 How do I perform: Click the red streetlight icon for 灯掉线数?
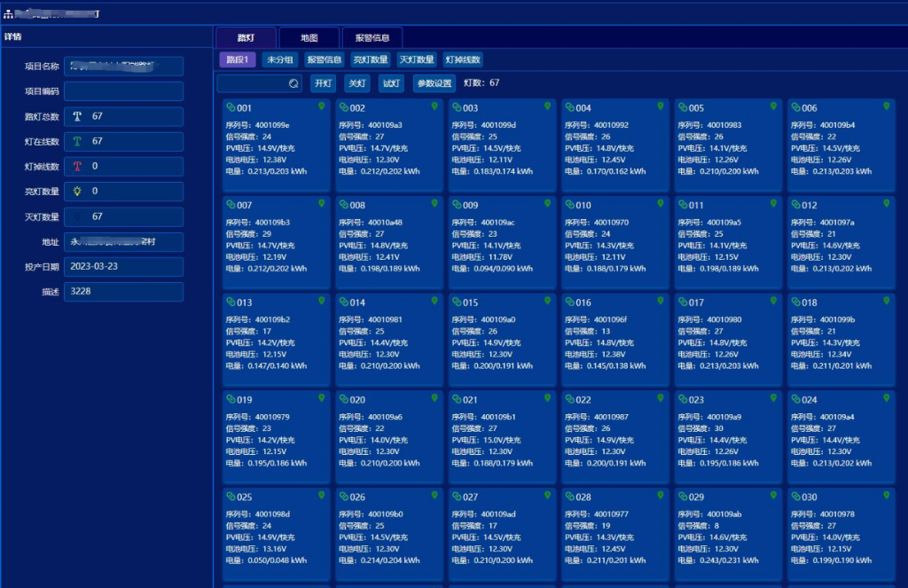[77, 166]
